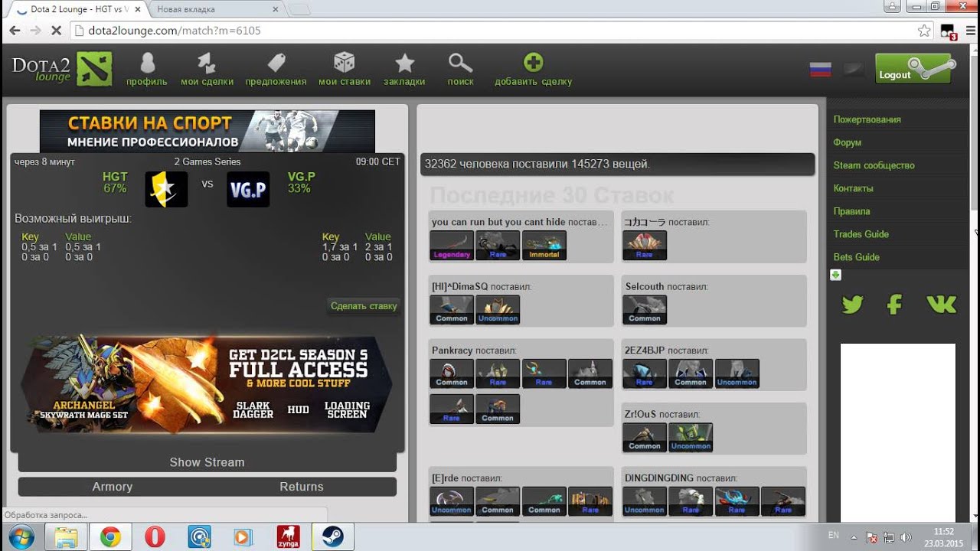Open the Правила link
980x551 pixels.
pos(851,211)
